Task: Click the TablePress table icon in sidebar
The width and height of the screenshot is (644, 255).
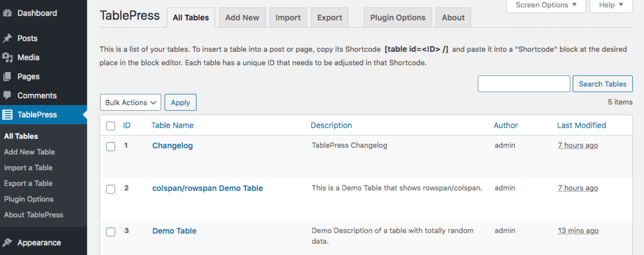Action: click(x=8, y=115)
